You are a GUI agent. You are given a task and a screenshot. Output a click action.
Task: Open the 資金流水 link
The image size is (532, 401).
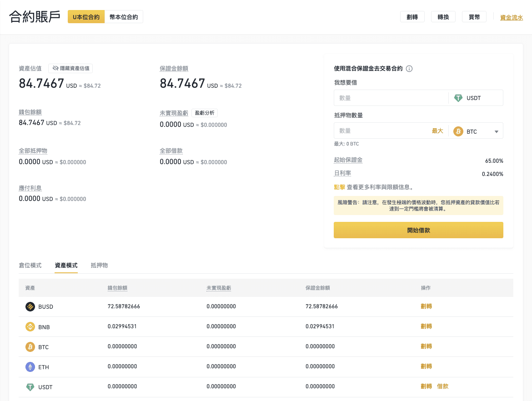click(x=511, y=18)
